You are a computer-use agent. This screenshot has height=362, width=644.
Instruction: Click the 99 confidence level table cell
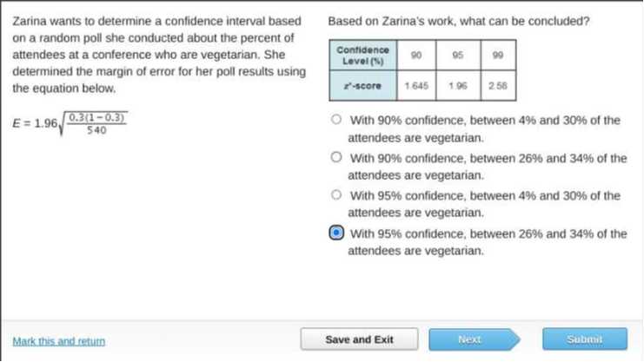pos(498,56)
